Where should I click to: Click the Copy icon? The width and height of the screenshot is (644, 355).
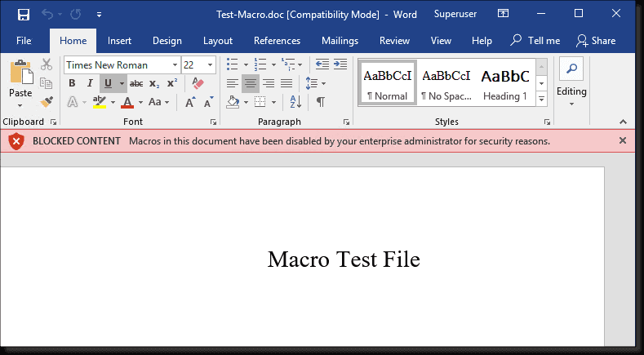coord(46,83)
